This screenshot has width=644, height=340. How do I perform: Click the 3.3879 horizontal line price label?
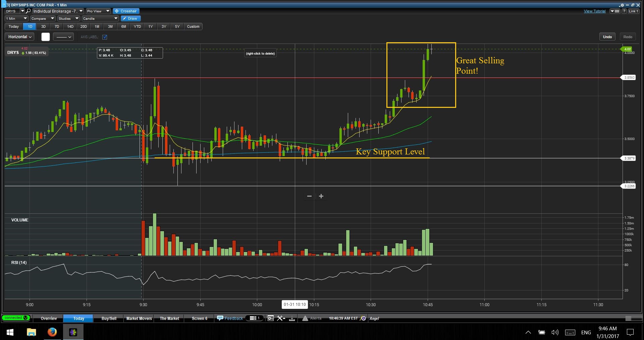[x=629, y=158]
